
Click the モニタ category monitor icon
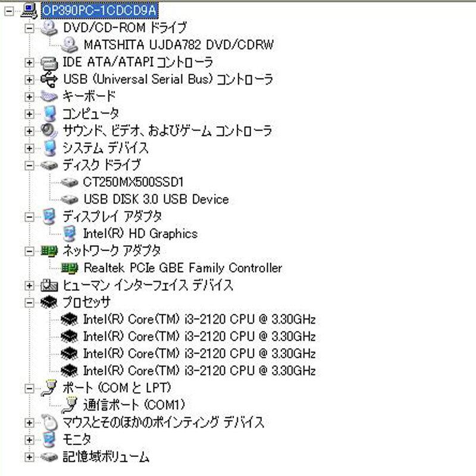point(49,440)
